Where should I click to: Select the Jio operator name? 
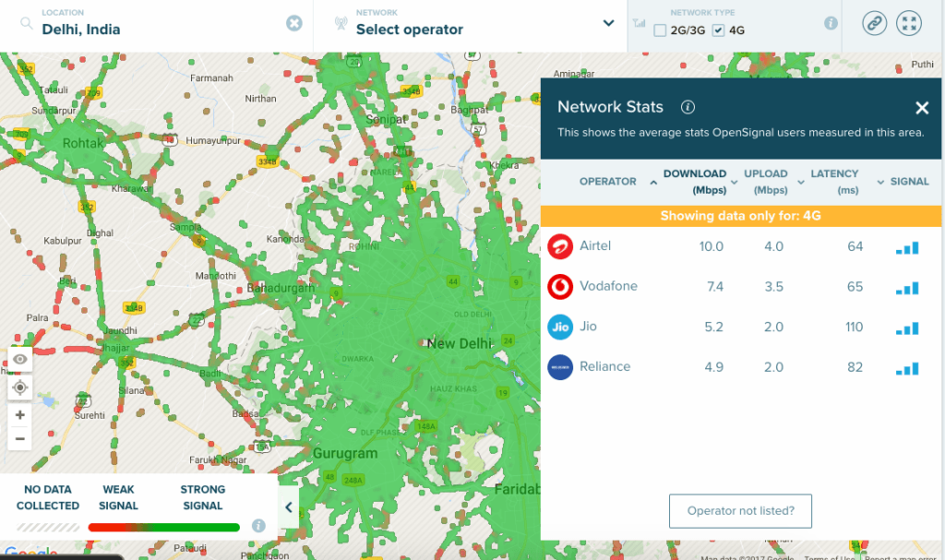tap(588, 327)
